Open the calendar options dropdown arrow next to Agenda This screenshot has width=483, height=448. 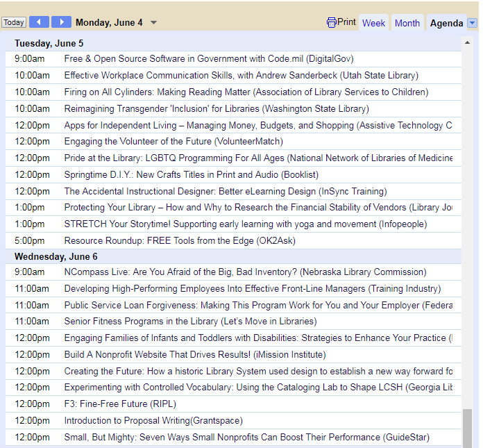[x=472, y=23]
